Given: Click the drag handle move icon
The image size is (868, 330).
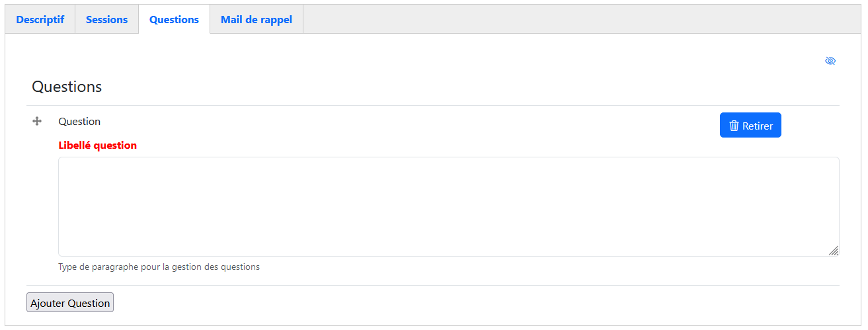Looking at the screenshot, I should coord(37,121).
